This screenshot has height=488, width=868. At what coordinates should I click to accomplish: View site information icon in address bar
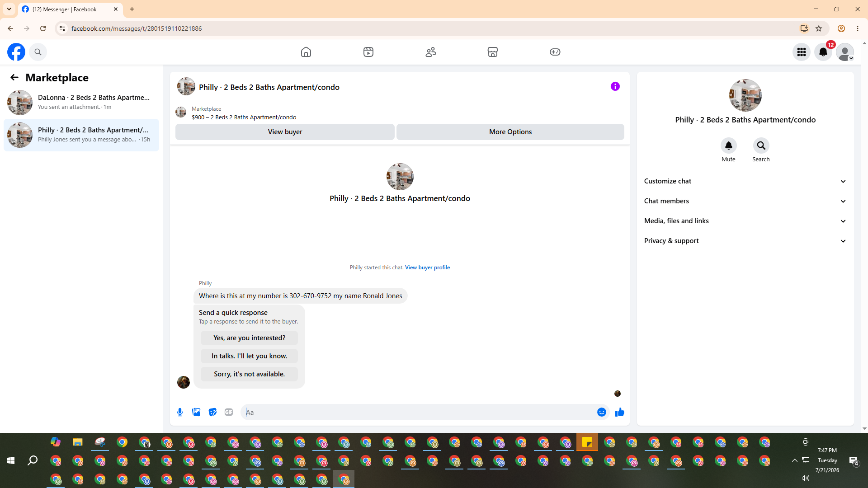(62, 28)
